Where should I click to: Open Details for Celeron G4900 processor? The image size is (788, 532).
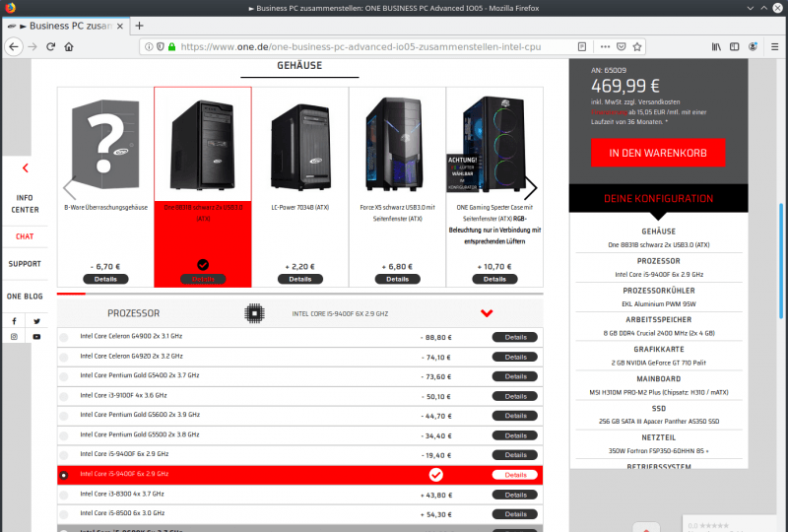[x=515, y=337]
